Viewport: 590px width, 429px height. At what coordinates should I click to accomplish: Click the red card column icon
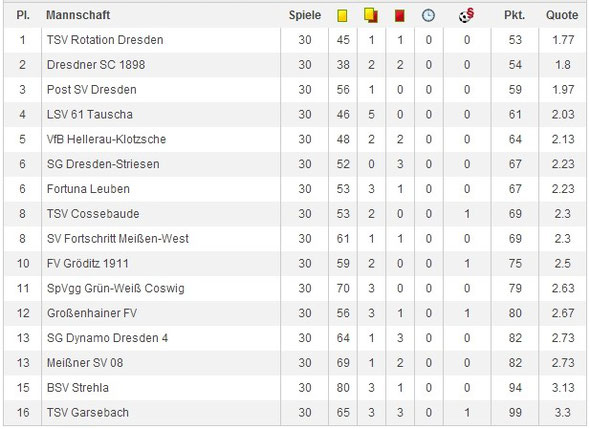click(x=400, y=16)
